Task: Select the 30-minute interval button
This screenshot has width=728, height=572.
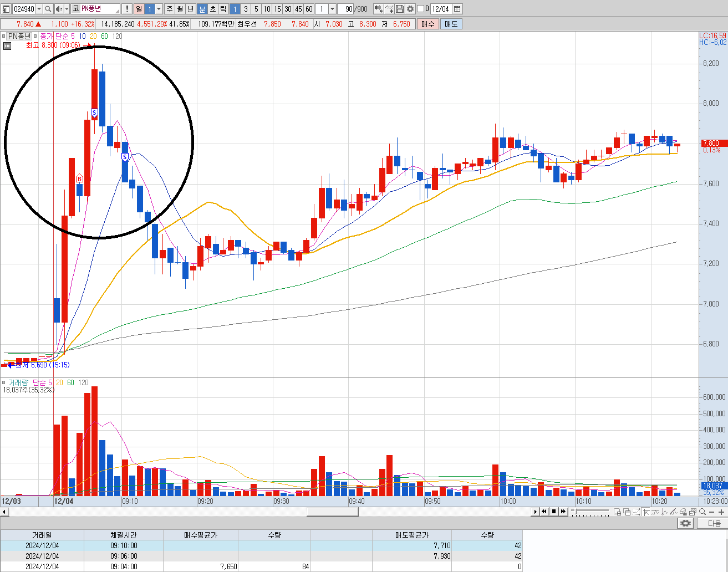Action: (288, 9)
